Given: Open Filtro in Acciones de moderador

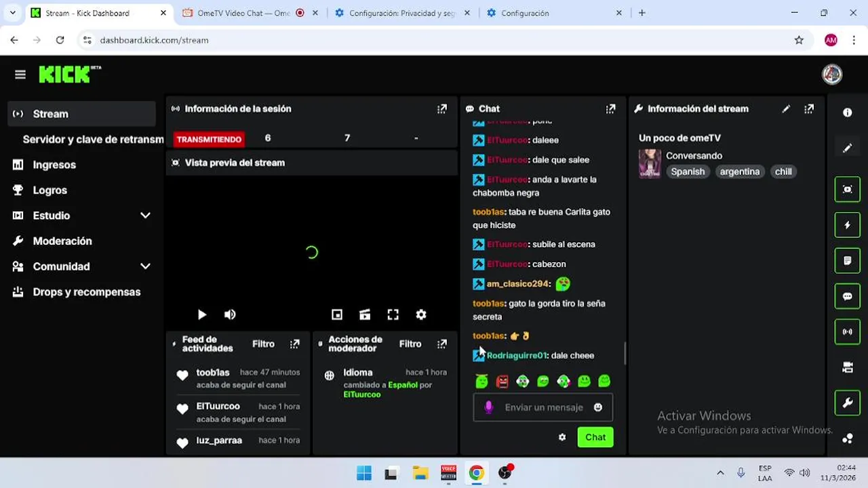Looking at the screenshot, I should point(410,344).
